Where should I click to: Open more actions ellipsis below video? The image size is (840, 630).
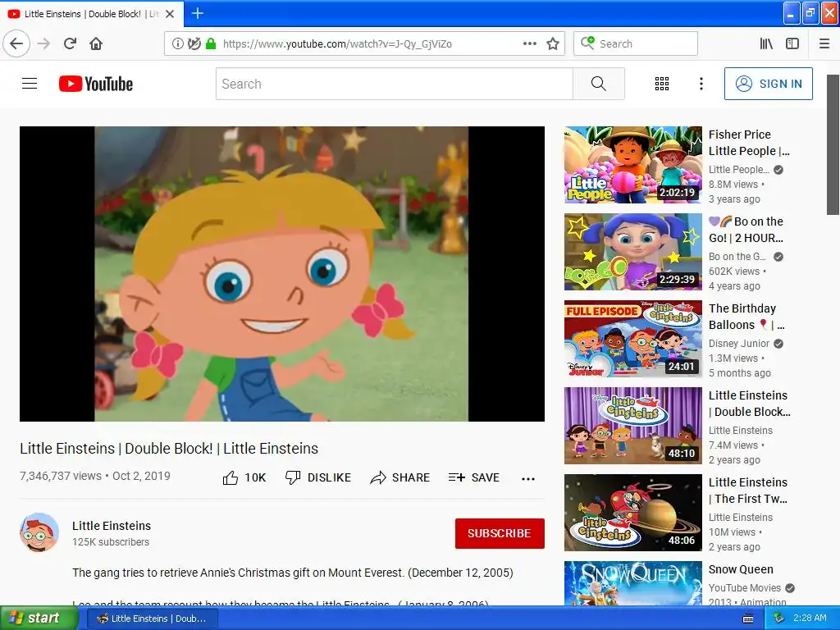[x=528, y=478]
